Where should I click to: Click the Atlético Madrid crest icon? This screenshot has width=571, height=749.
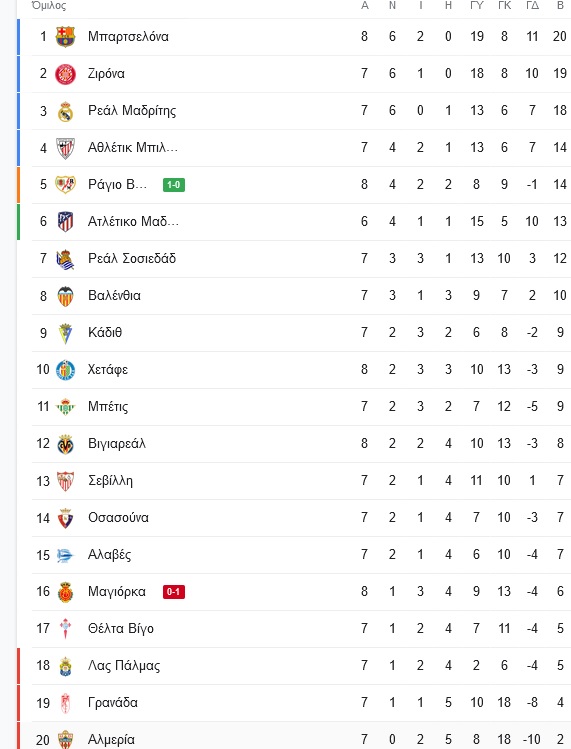point(65,222)
